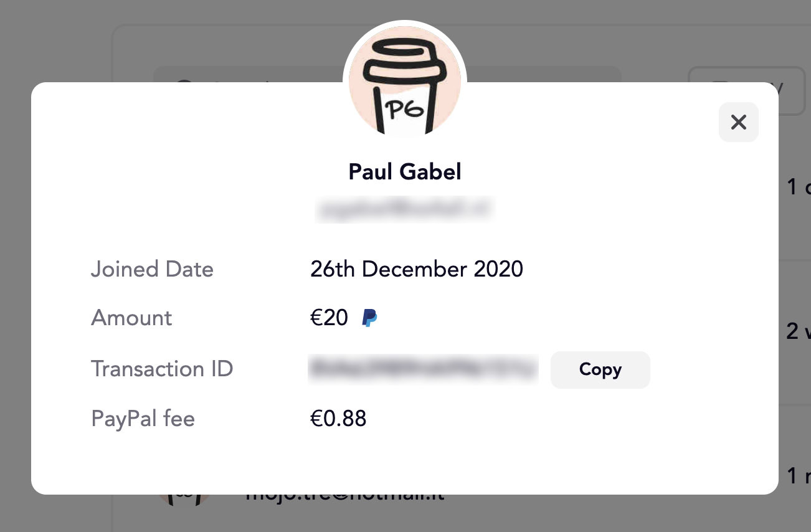811x532 pixels.
Task: Click the dimmed search field behind dialog
Action: coord(387,74)
